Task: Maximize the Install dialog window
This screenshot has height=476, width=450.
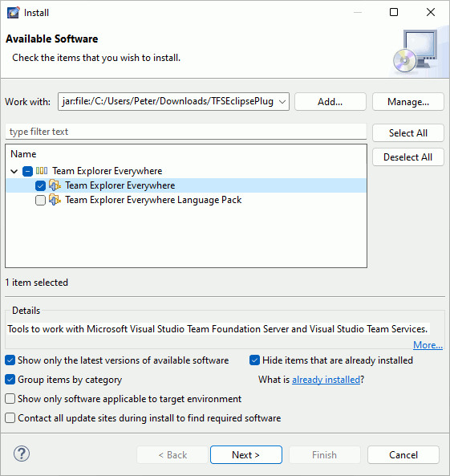Action: tap(394, 12)
